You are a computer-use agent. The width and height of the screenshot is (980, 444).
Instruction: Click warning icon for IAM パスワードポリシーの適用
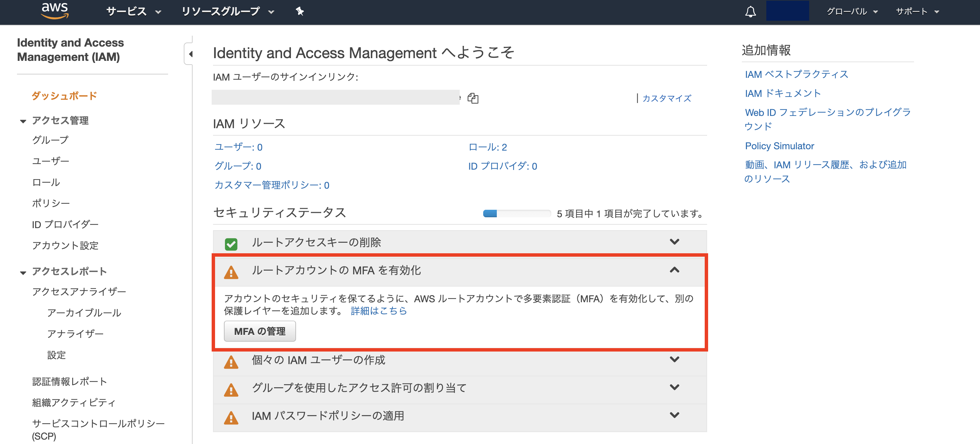coord(231,417)
